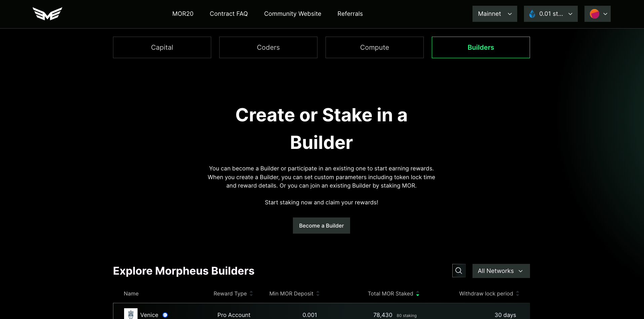644x319 pixels.
Task: Open the MOR20 menu item
Action: pyautogui.click(x=183, y=14)
